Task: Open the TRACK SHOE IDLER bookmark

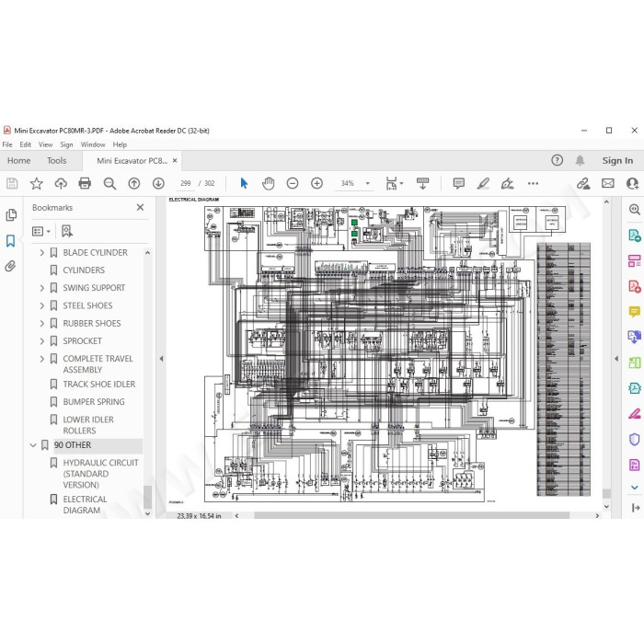Action: [99, 384]
